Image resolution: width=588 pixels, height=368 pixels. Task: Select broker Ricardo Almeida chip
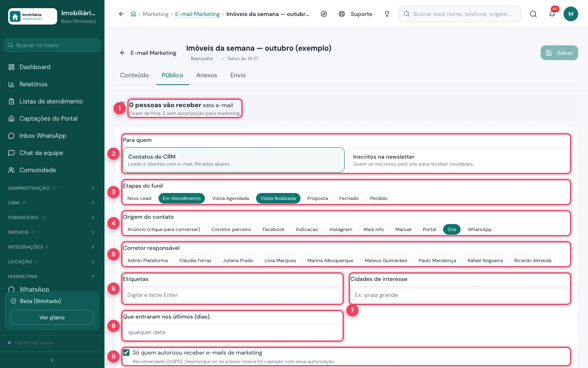tap(532, 260)
